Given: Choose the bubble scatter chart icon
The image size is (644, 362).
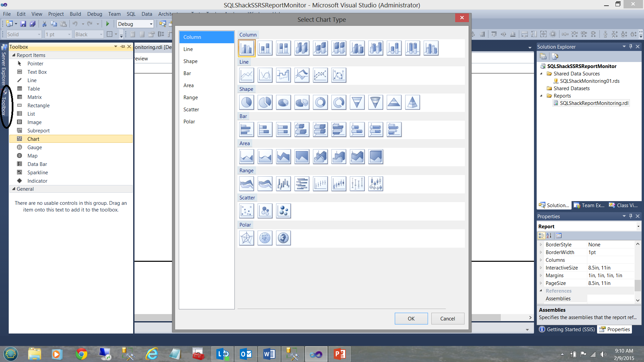Looking at the screenshot, I should point(265,211).
